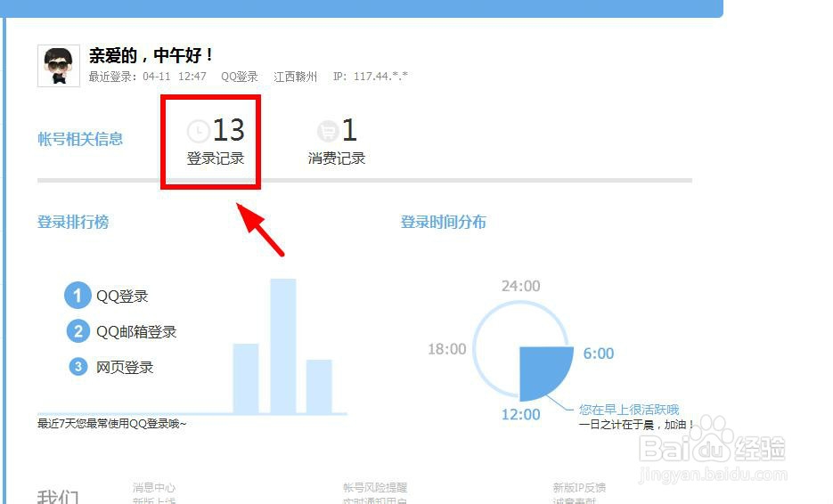The height and width of the screenshot is (504, 833).
Task: Click the 帐号相关信息 heading
Action: click(80, 139)
